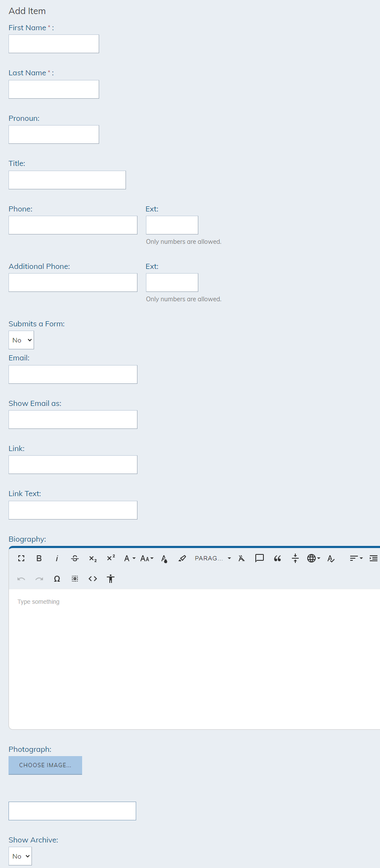
Task: Focus the Link Text field
Action: [x=73, y=510]
